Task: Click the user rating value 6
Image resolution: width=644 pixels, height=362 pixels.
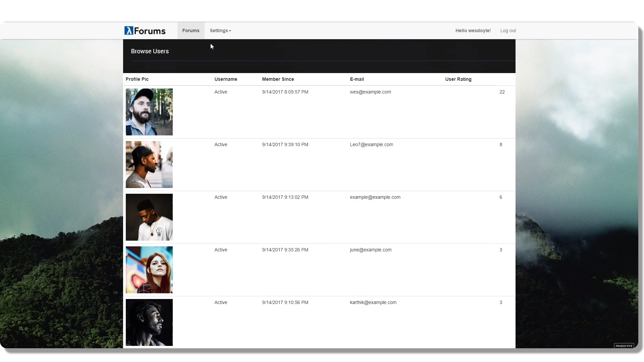Action: click(501, 197)
